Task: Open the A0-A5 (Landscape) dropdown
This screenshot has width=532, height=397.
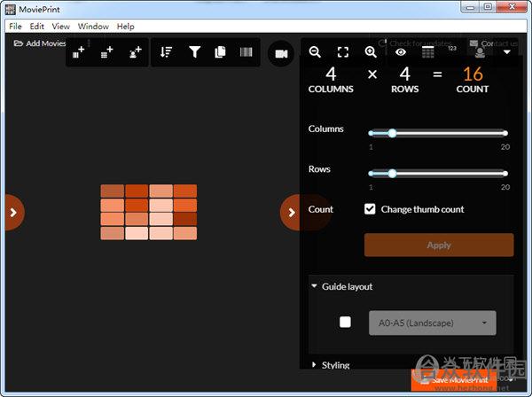Action: [433, 323]
